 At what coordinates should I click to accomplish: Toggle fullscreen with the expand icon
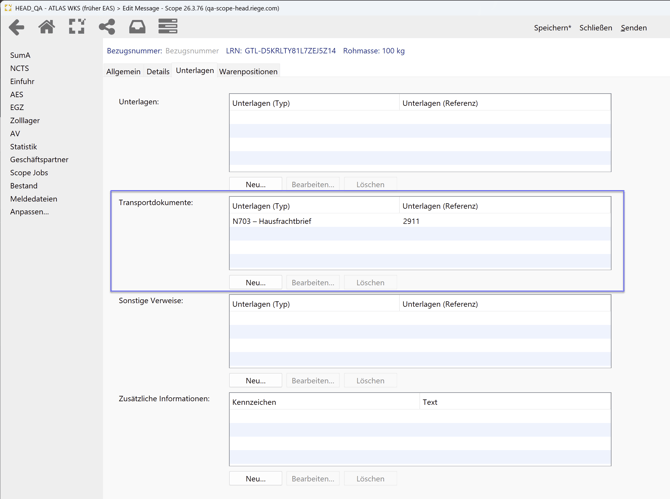coord(77,27)
